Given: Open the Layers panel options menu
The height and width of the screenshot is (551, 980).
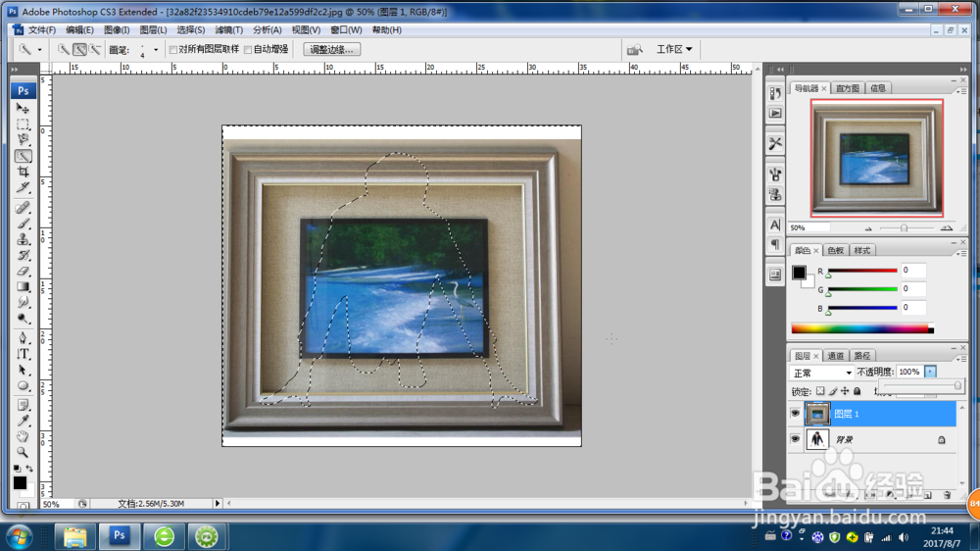Looking at the screenshot, I should (x=960, y=359).
